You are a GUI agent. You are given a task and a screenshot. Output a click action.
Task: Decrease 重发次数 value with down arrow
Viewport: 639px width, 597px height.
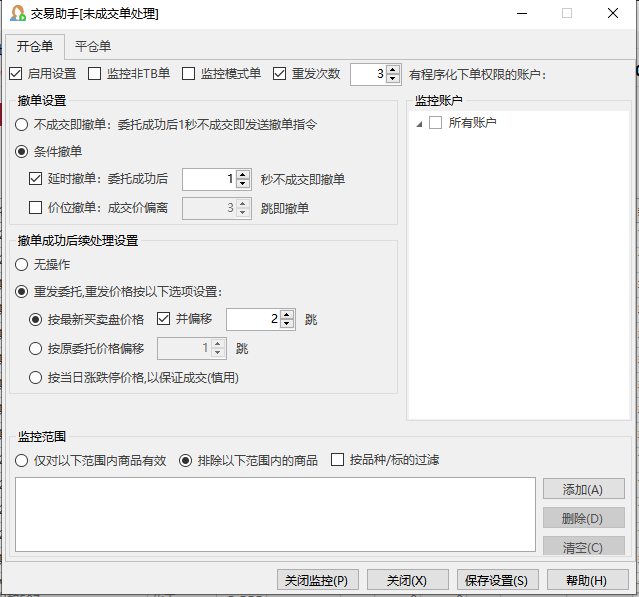tap(393, 79)
